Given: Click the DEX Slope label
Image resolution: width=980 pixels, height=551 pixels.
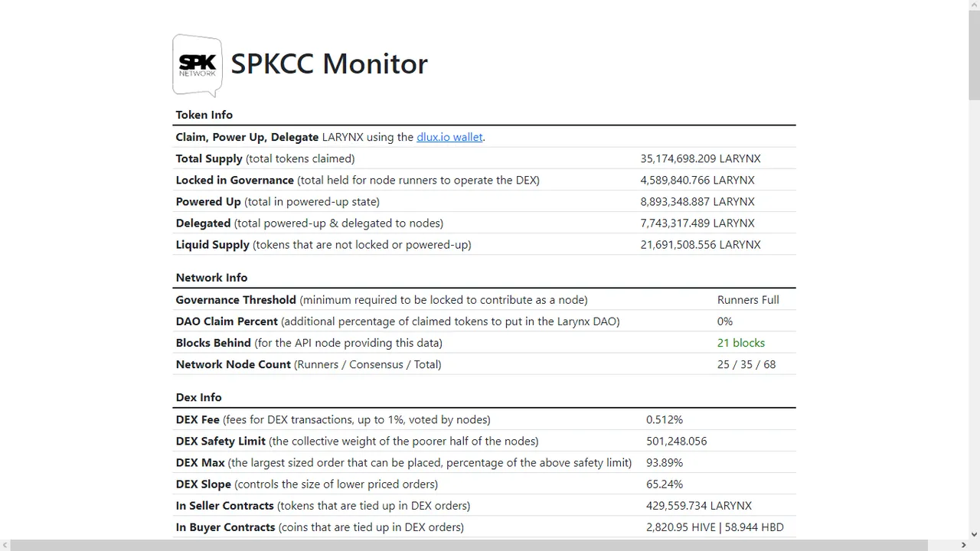Looking at the screenshot, I should click(x=203, y=484).
